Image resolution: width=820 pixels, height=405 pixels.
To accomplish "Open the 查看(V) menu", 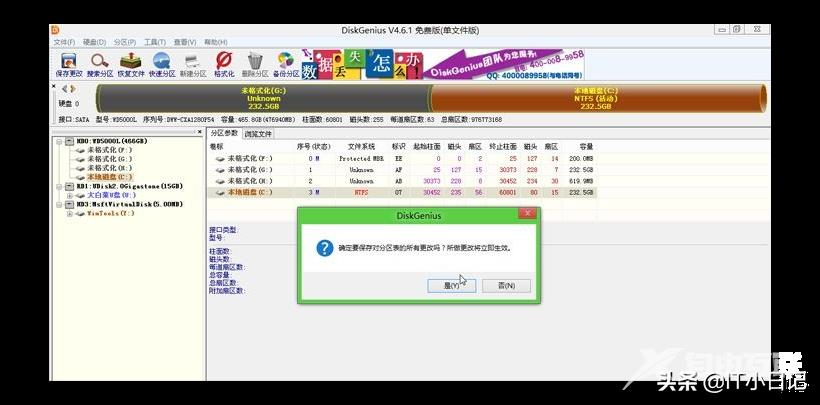I will click(x=185, y=42).
